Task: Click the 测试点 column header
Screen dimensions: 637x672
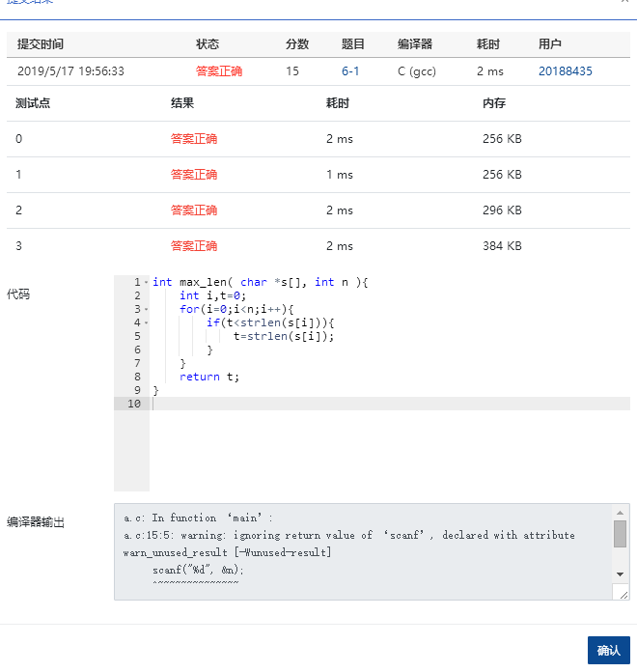Action: point(33,103)
